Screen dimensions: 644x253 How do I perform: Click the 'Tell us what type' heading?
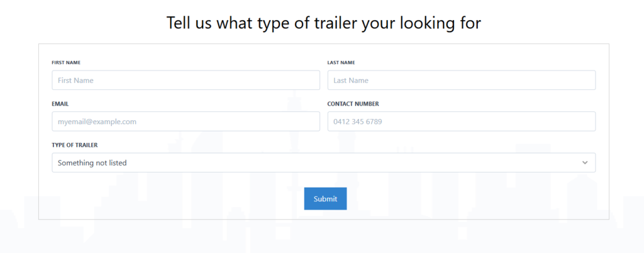point(323,23)
